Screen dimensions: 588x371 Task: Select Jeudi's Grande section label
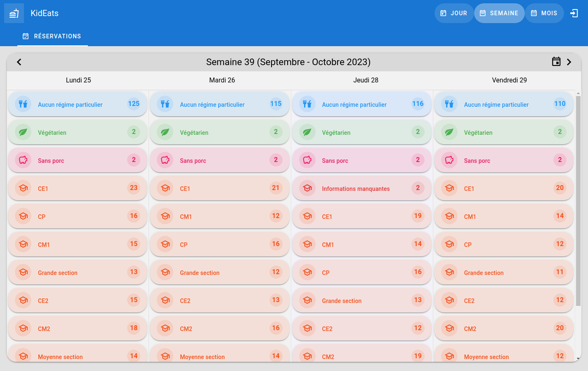click(x=342, y=301)
